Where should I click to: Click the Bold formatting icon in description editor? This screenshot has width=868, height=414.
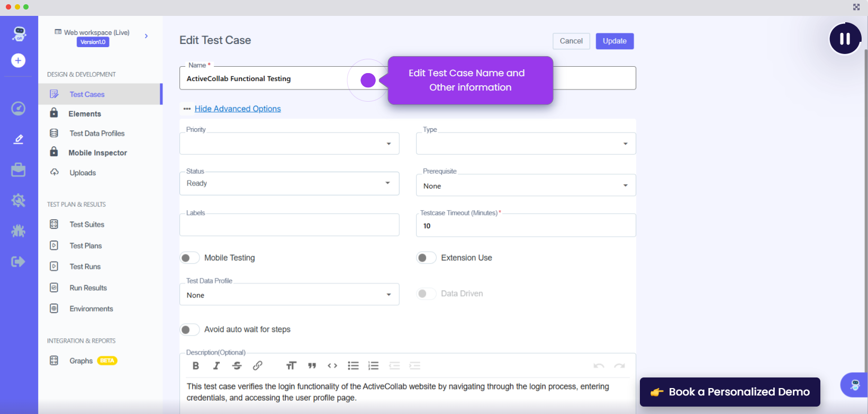(196, 366)
